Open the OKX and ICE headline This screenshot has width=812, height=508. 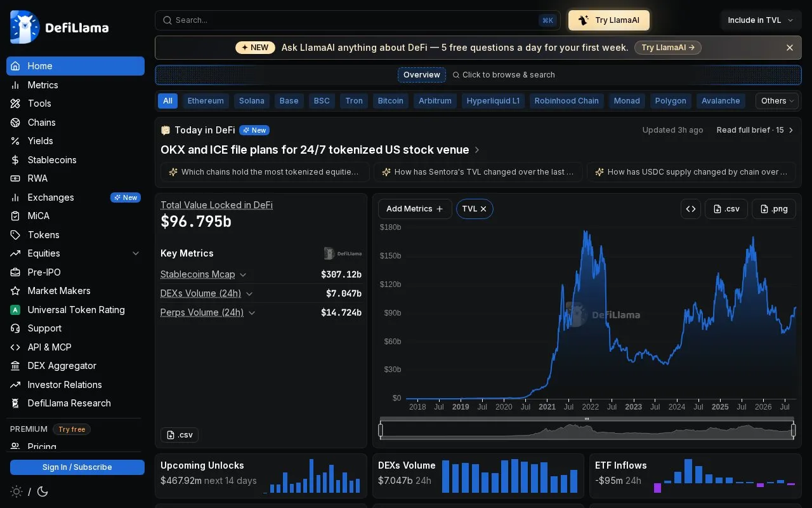tap(320, 150)
